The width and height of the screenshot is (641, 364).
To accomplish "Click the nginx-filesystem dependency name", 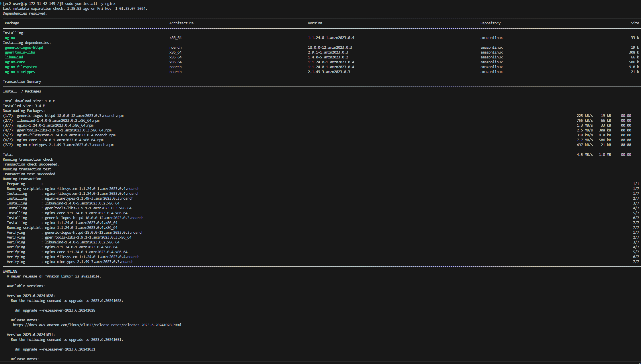I will click(x=21, y=67).
